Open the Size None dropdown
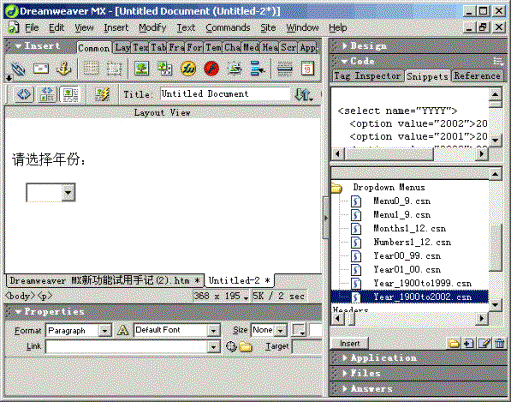This screenshot has height=402, width=511. click(x=280, y=331)
